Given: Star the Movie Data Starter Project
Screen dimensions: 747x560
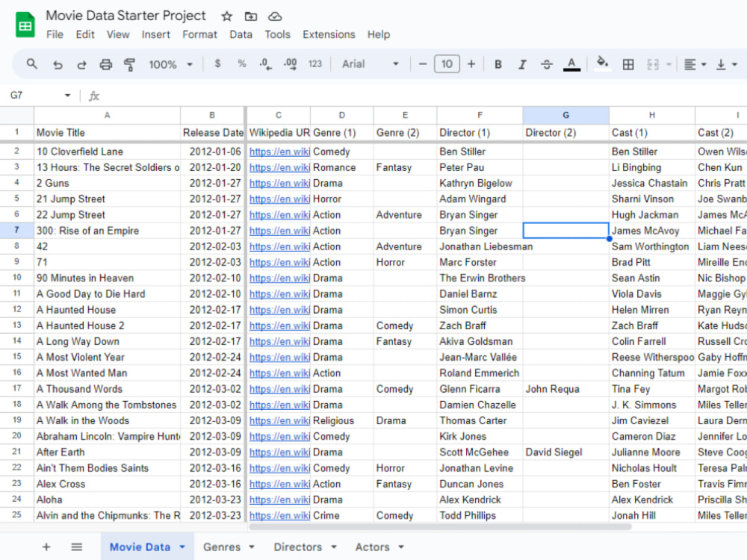Looking at the screenshot, I should tap(225, 15).
